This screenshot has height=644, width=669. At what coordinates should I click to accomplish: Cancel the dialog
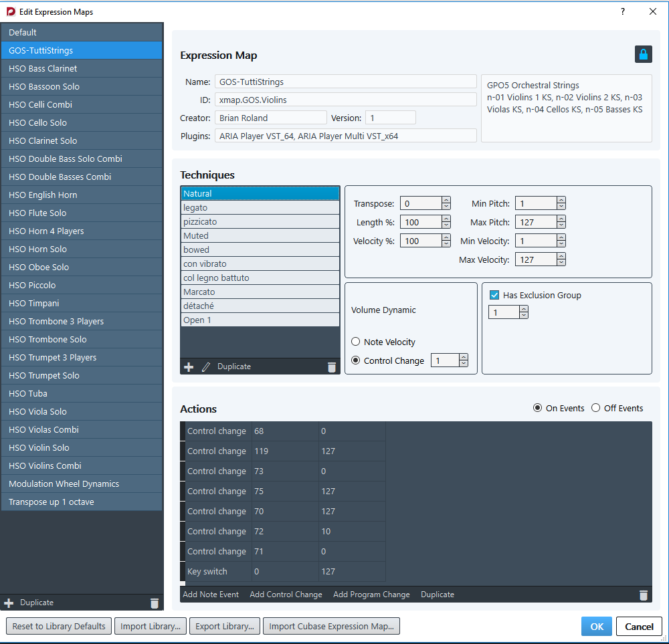pos(639,626)
